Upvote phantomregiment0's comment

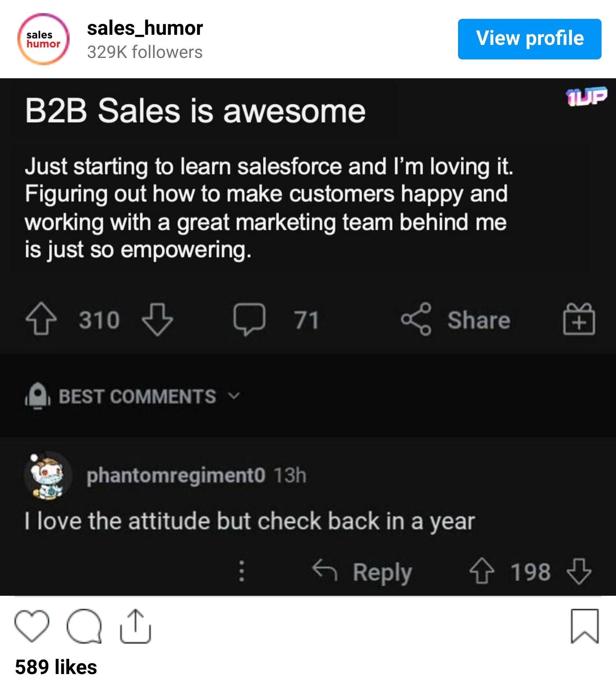(482, 571)
